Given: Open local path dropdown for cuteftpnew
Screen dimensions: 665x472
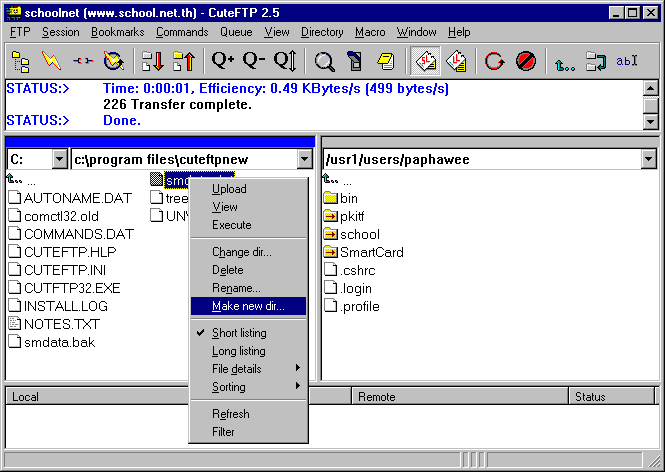Looking at the screenshot, I should coord(305,159).
